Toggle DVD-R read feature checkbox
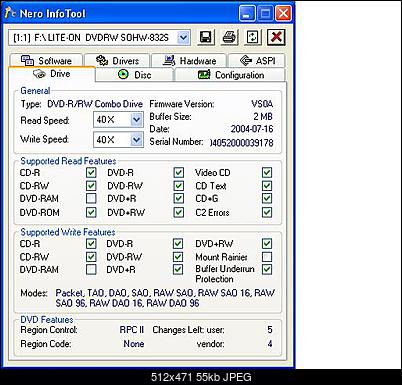Image resolution: width=402 pixels, height=385 pixels. pyautogui.click(x=179, y=173)
